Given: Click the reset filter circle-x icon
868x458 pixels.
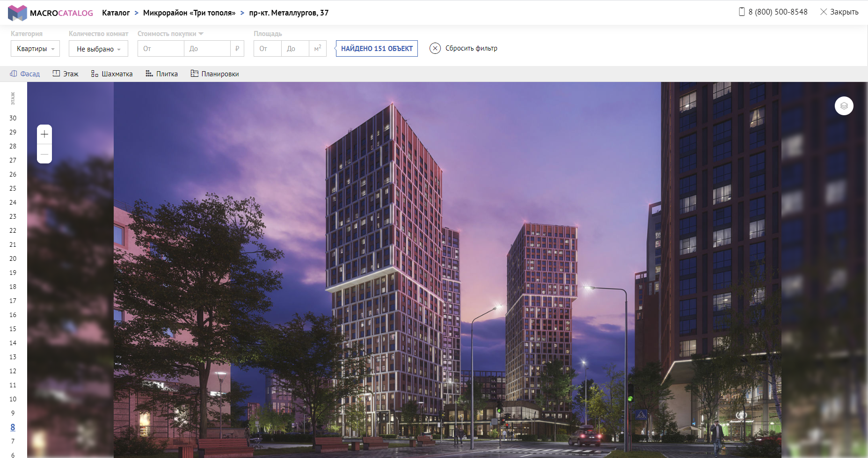Looking at the screenshot, I should click(x=435, y=48).
